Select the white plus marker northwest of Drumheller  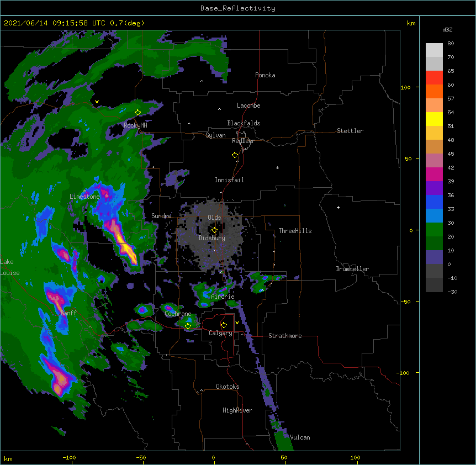338,207
